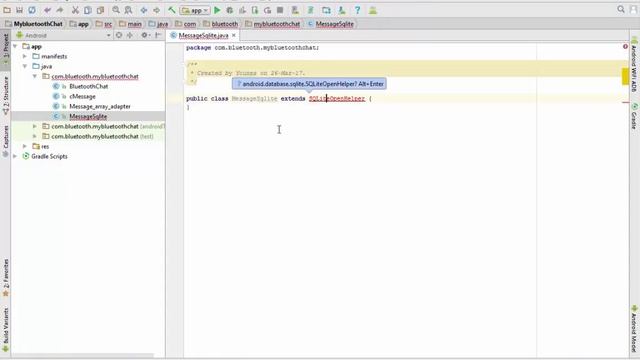Click the yellow warning stripe marker

point(625,76)
